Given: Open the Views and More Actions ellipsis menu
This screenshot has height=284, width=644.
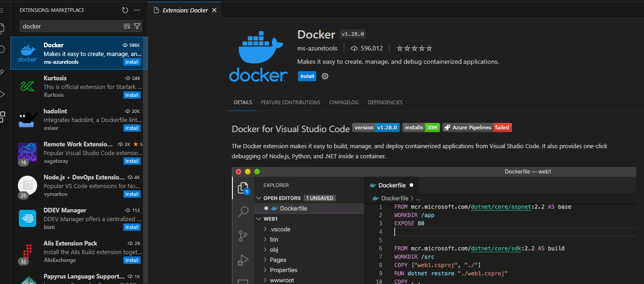Looking at the screenshot, I should coord(137,10).
